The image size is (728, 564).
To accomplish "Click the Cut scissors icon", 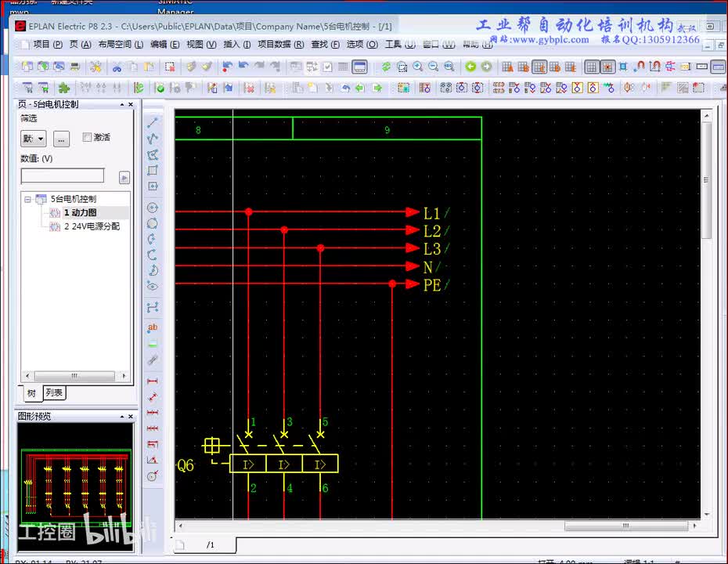I will point(117,67).
